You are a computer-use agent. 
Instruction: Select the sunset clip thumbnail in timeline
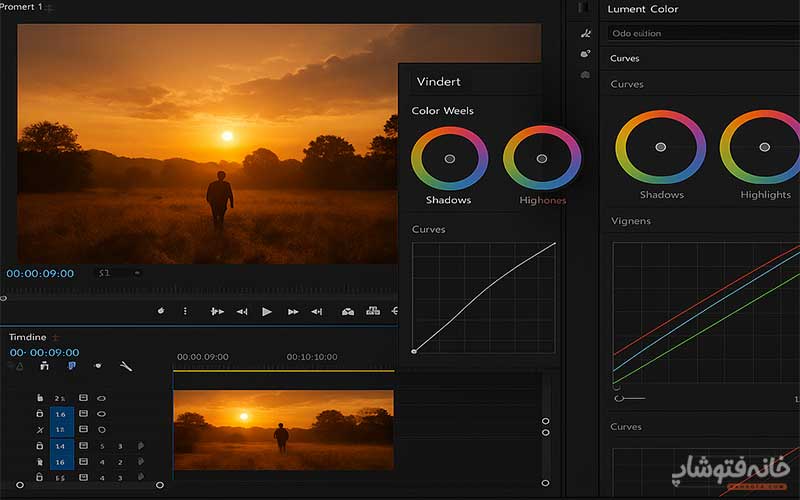tap(284, 430)
